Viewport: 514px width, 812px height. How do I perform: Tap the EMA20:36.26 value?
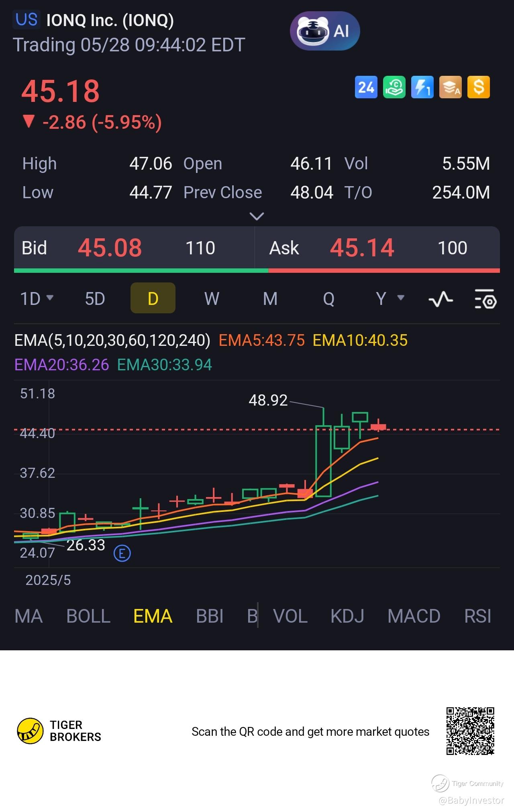coord(61,365)
